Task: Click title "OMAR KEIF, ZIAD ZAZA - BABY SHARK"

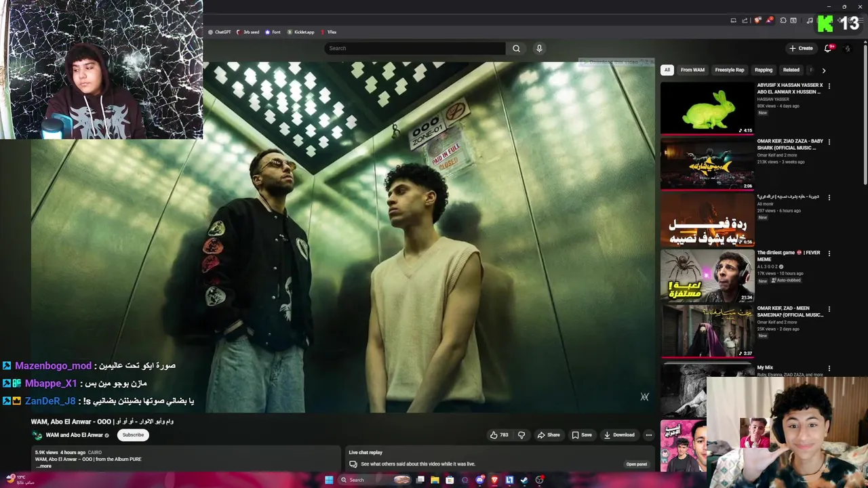Action: tap(790, 144)
